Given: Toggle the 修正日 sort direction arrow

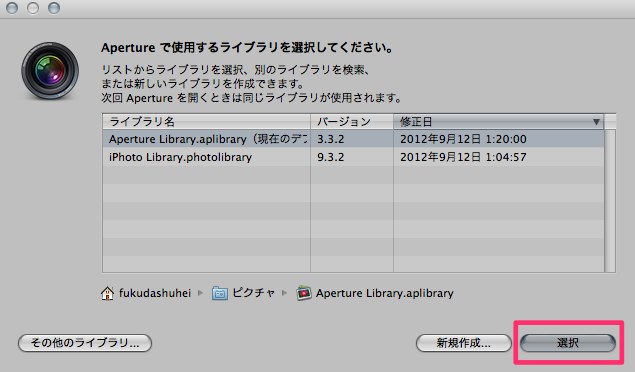Looking at the screenshot, I should coord(596,122).
